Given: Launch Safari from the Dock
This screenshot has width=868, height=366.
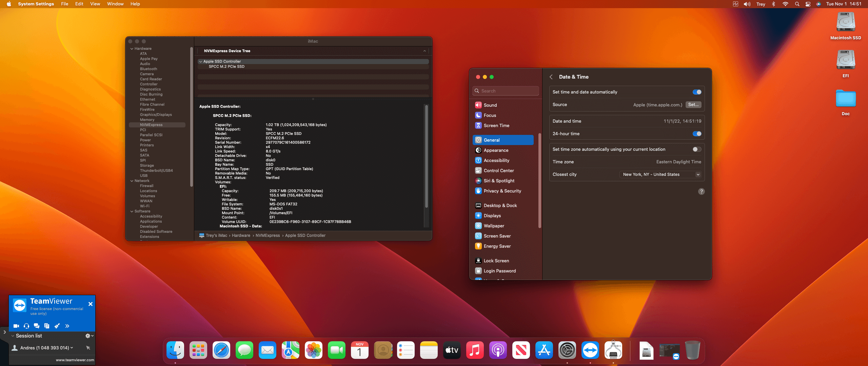Looking at the screenshot, I should 221,350.
